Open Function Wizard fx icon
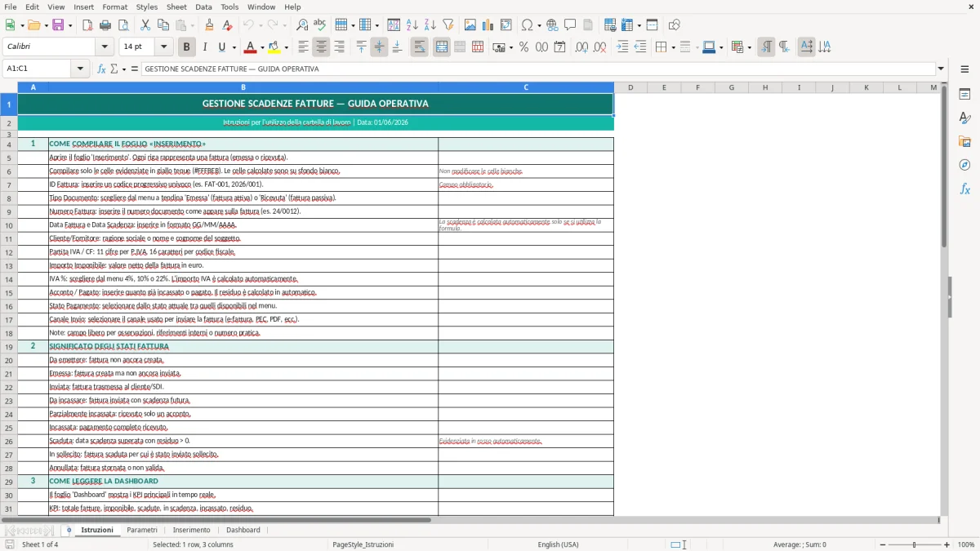This screenshot has height=551, width=980. click(101, 69)
